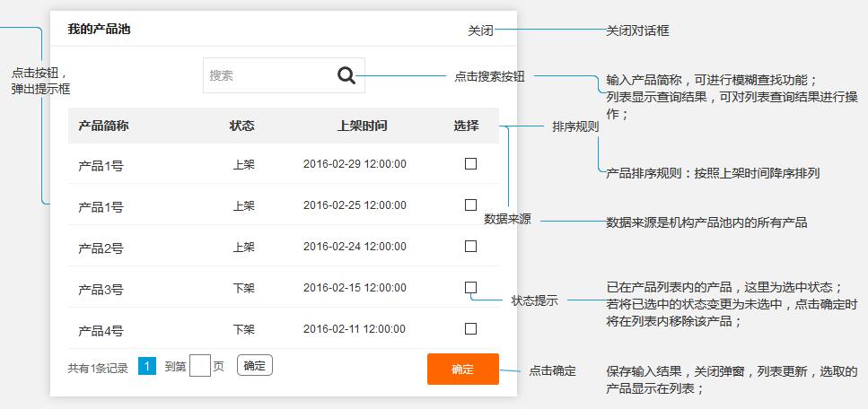Click the 产品3号 product name
This screenshot has width=868, height=409.
[x=101, y=290]
